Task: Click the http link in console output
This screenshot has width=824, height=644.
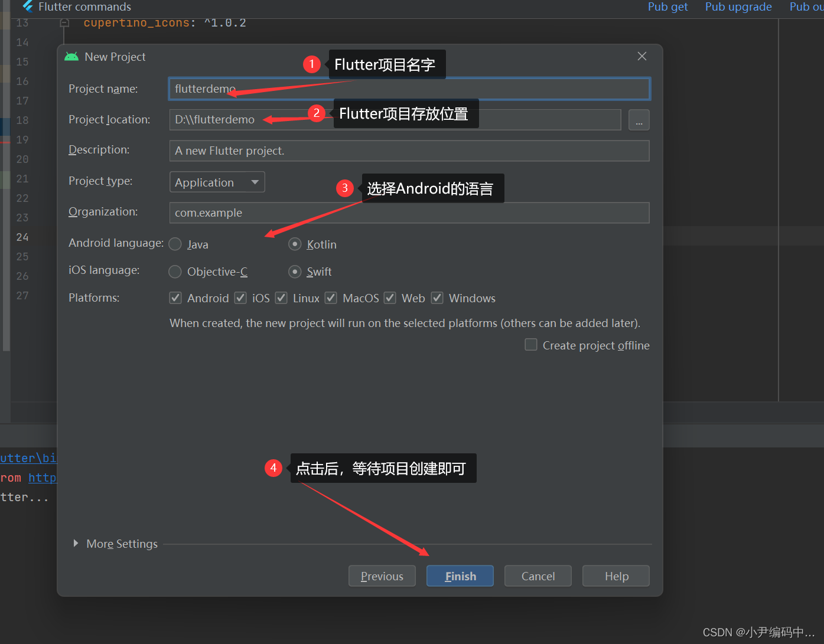Action: 43,478
